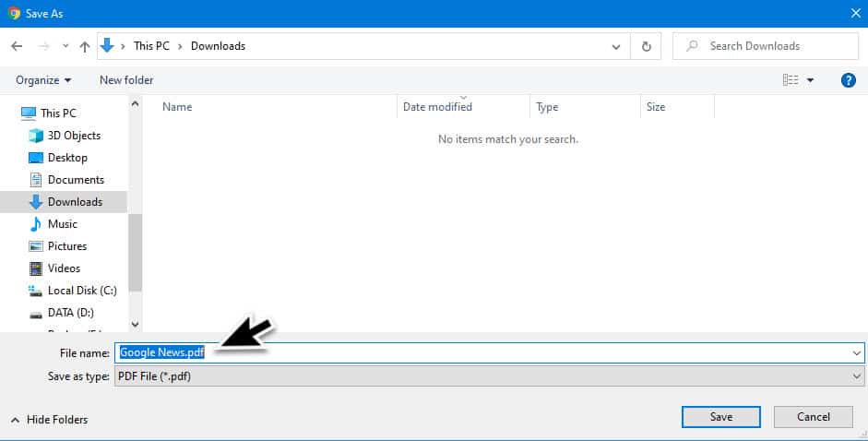Open the Help question mark button
The image size is (868, 441).
848,80
